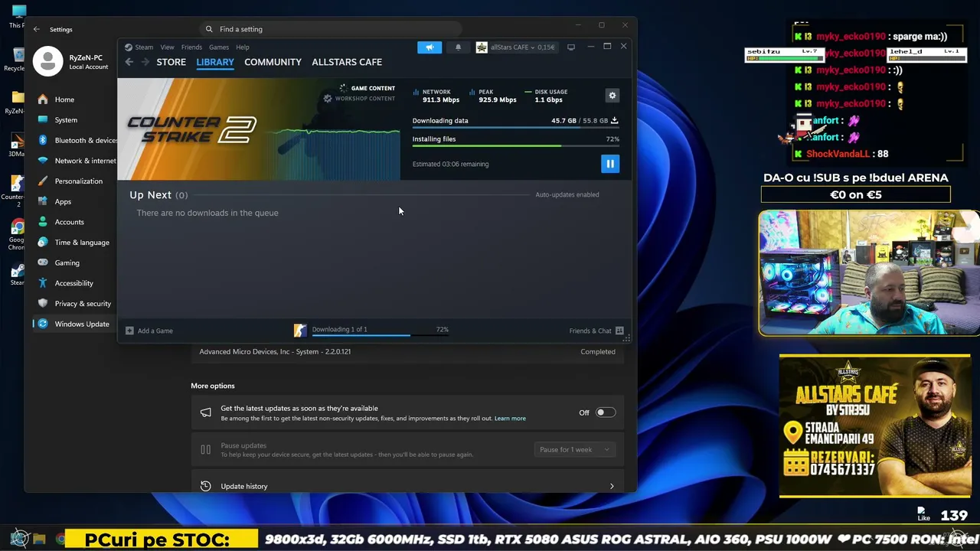Image resolution: width=980 pixels, height=551 pixels.
Task: Focus the Find a setting search box
Action: pyautogui.click(x=331, y=29)
